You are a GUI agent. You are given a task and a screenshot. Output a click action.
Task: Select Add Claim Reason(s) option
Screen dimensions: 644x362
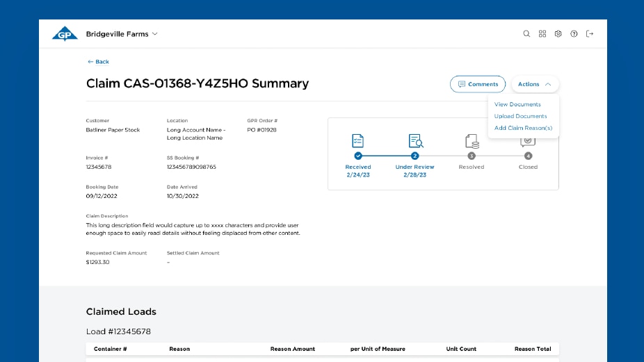pos(523,128)
